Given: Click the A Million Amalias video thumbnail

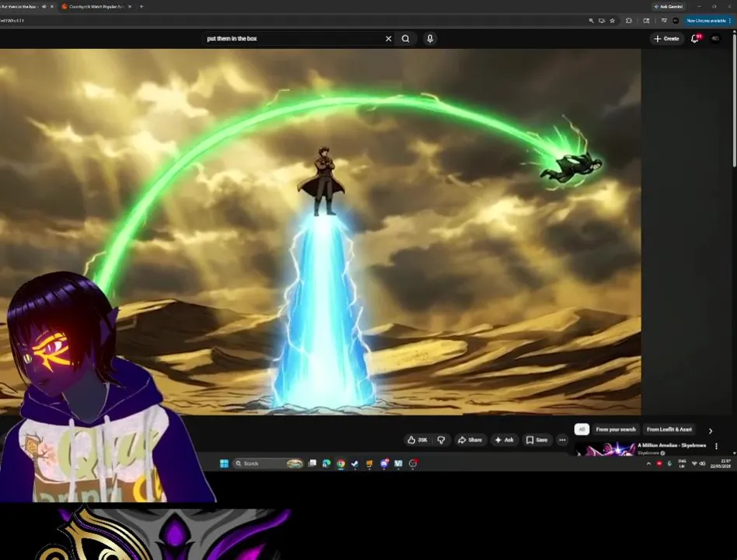Looking at the screenshot, I should 604,450.
